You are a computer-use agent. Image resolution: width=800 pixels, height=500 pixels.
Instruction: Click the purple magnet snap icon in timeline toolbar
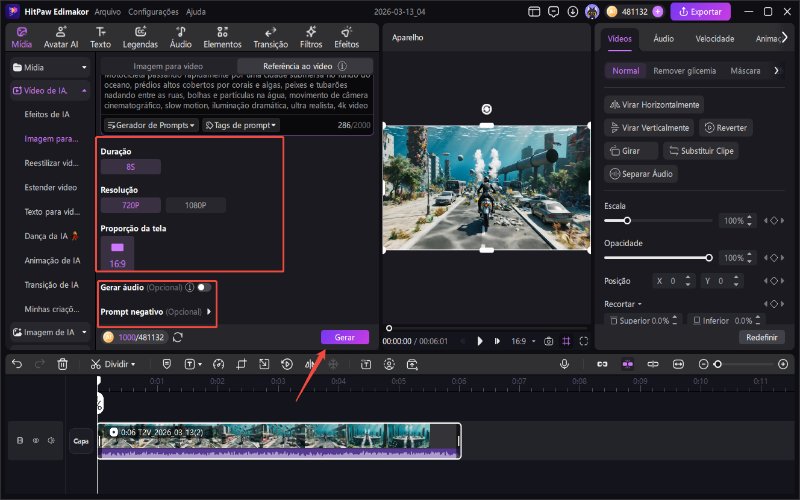[628, 364]
